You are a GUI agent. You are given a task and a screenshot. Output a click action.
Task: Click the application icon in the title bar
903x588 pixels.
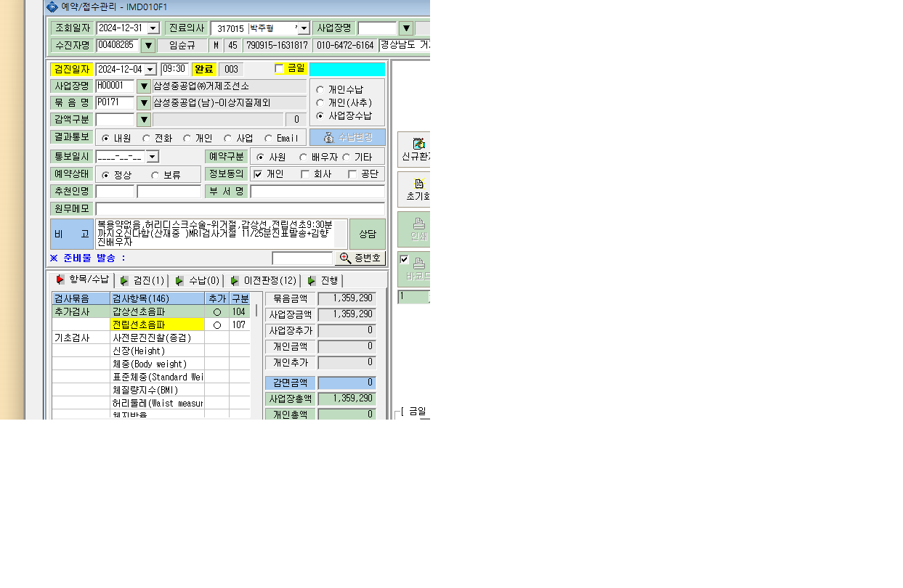pos(52,7)
